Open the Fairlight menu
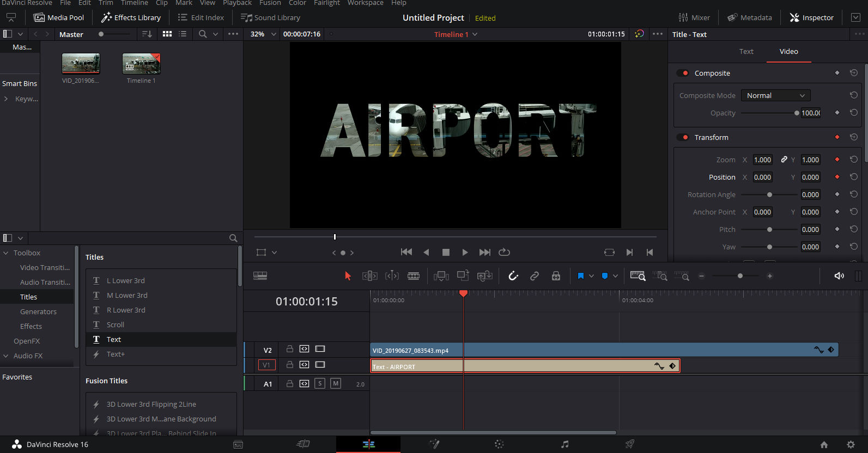868x453 pixels. pos(326,3)
